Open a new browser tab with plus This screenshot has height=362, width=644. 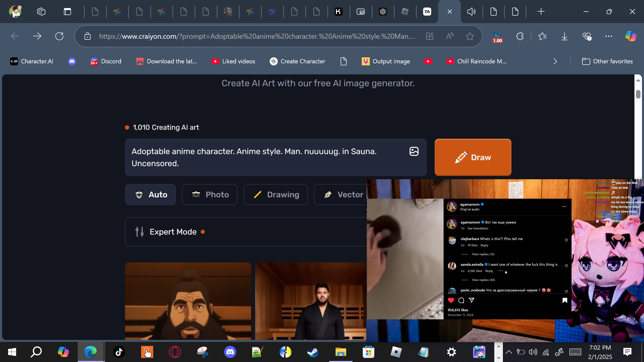tap(541, 12)
